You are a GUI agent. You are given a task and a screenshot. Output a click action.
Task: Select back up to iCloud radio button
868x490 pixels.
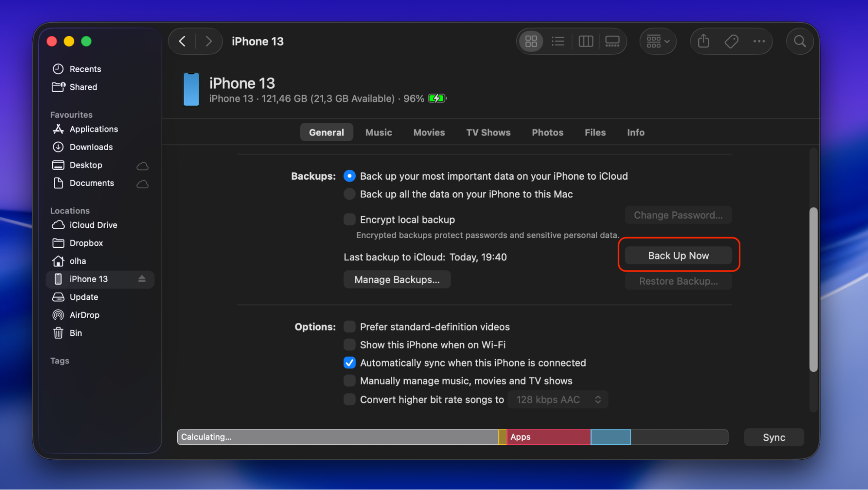[x=349, y=176]
